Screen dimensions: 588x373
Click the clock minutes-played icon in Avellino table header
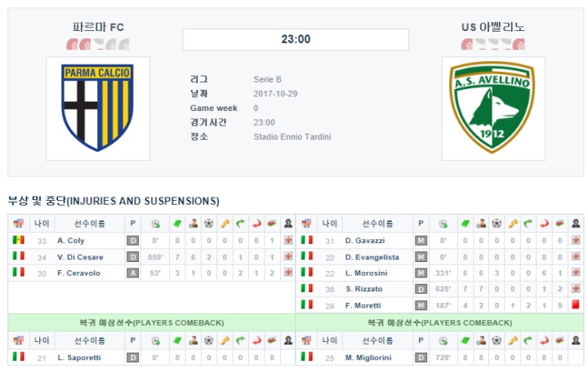443,224
